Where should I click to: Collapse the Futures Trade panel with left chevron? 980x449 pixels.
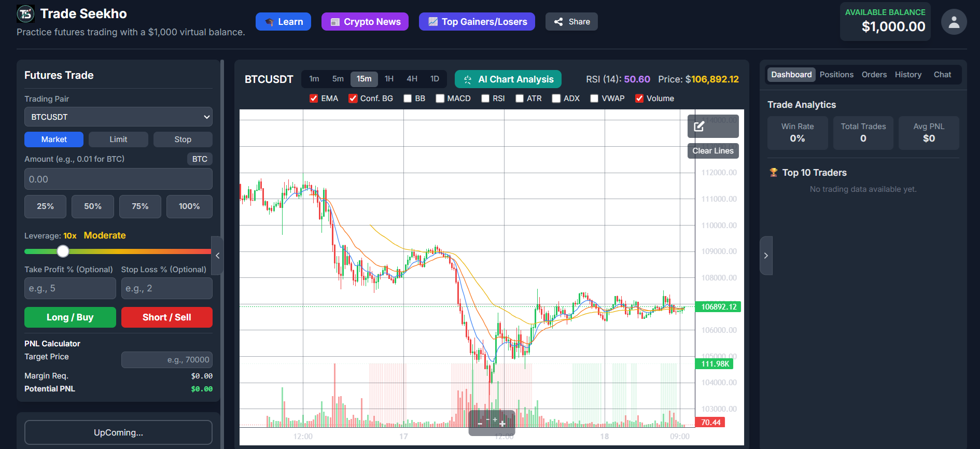coord(218,256)
